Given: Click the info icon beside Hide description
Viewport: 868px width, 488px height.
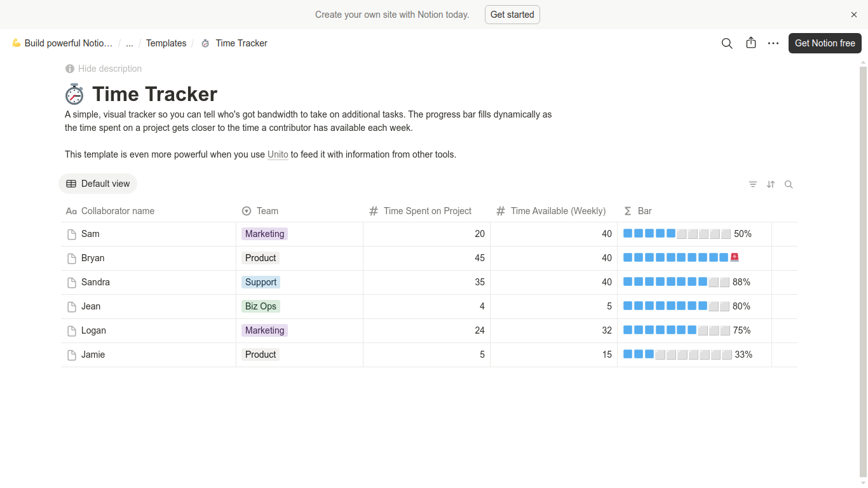Looking at the screenshot, I should tap(69, 69).
